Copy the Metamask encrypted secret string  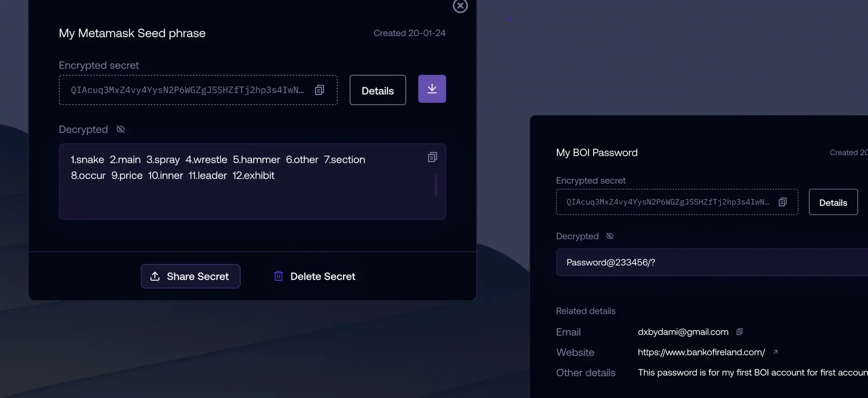(x=320, y=90)
